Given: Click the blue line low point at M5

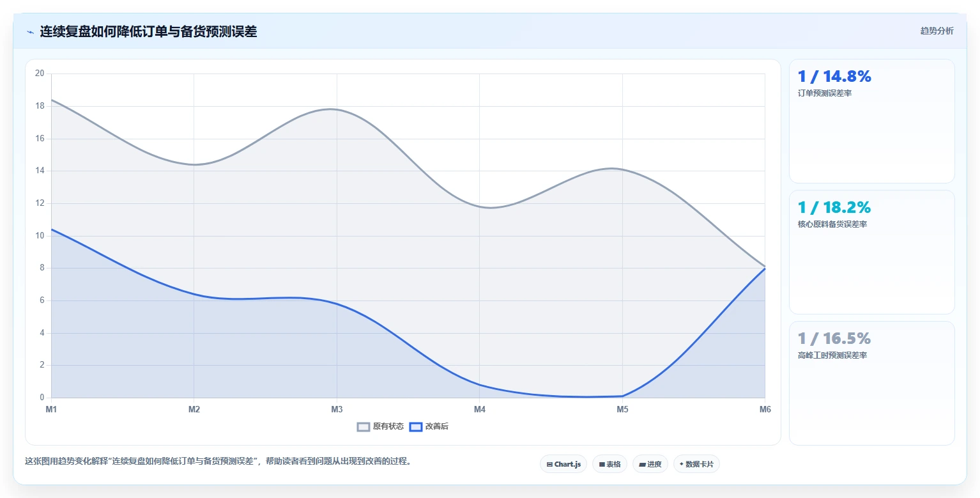Looking at the screenshot, I should 622,396.
